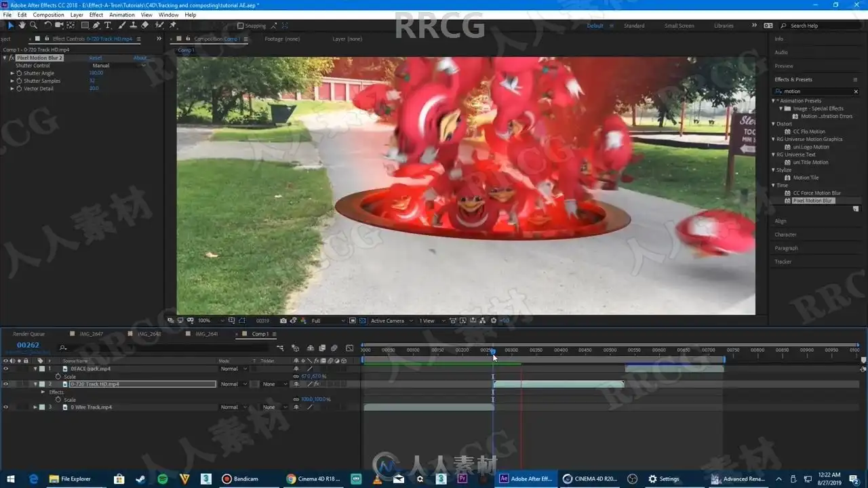The image size is (868, 488).
Task: Click the Puppet Pin tool
Action: coord(173,25)
